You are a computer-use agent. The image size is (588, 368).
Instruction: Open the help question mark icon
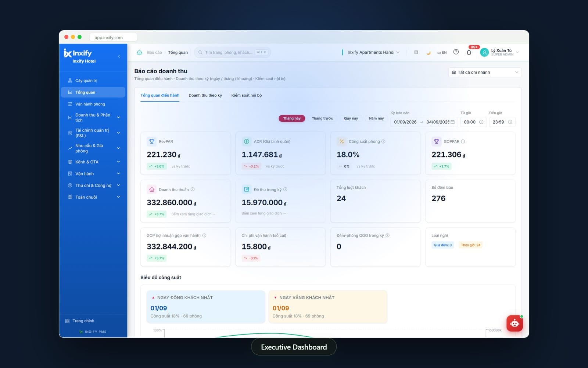456,52
